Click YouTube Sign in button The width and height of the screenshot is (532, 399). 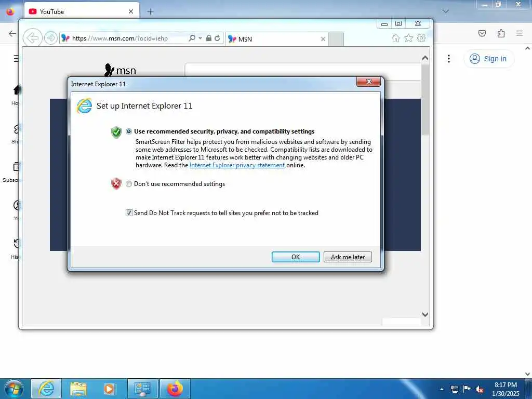(488, 59)
